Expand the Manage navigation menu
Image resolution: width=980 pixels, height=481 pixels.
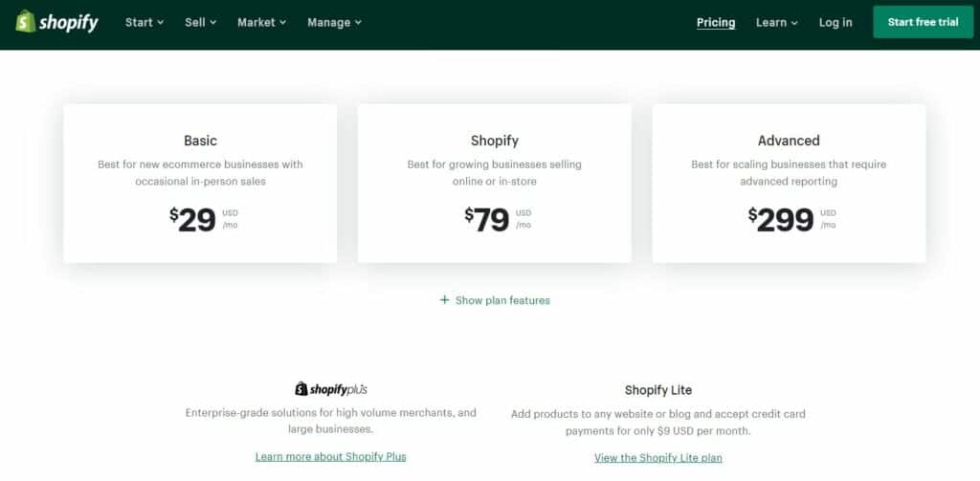point(334,23)
